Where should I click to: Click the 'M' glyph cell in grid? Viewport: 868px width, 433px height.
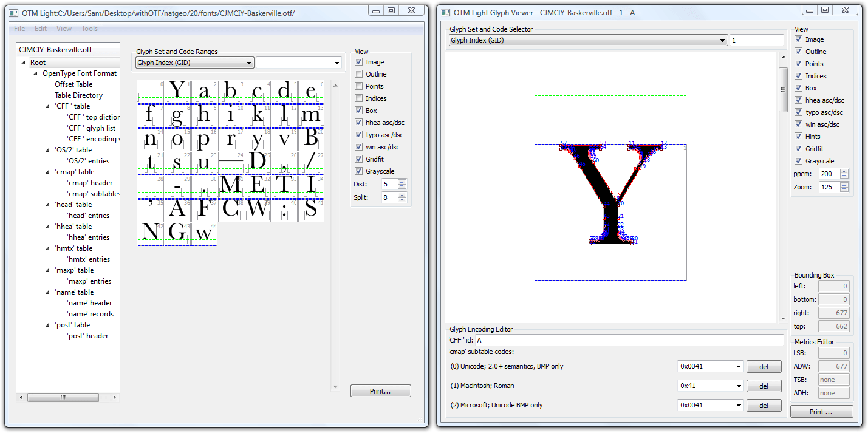pyautogui.click(x=231, y=185)
